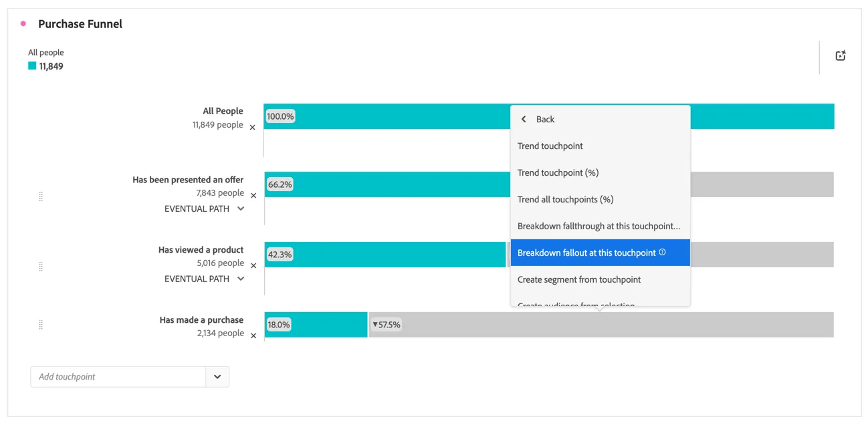
Task: Click the '7,843 people' count
Action: pyautogui.click(x=220, y=193)
